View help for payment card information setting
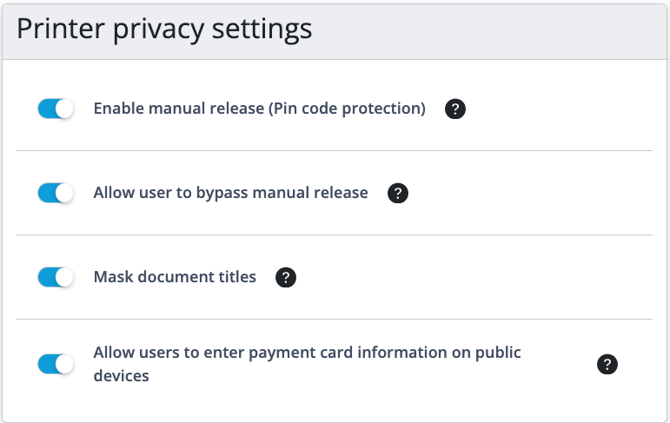Image resolution: width=670 pixels, height=423 pixels. tap(606, 364)
